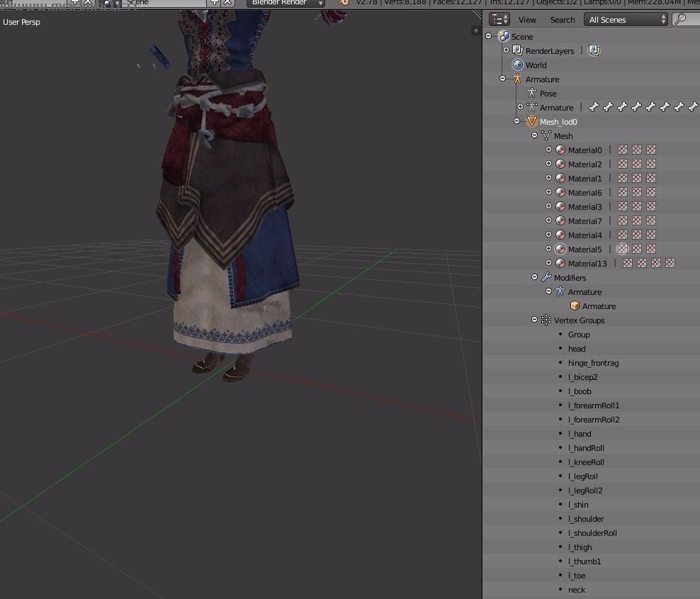
Task: Select the Material1 sphere icon
Action: pyautogui.click(x=560, y=178)
